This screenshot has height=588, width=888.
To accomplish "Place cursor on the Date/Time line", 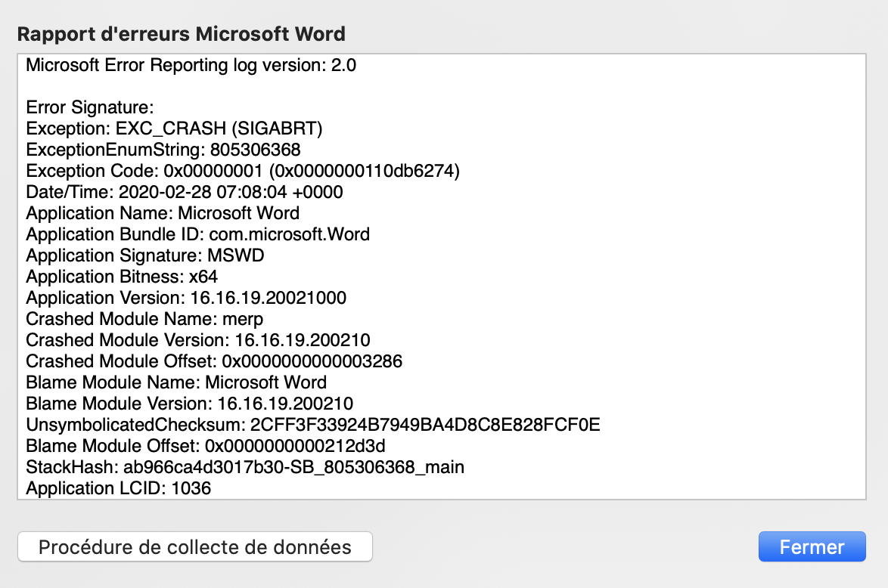I will (185, 192).
